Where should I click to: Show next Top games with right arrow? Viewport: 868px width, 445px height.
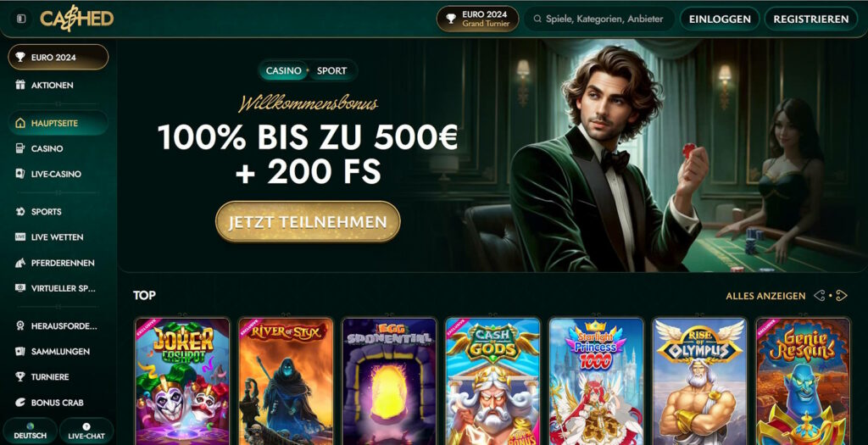842,296
